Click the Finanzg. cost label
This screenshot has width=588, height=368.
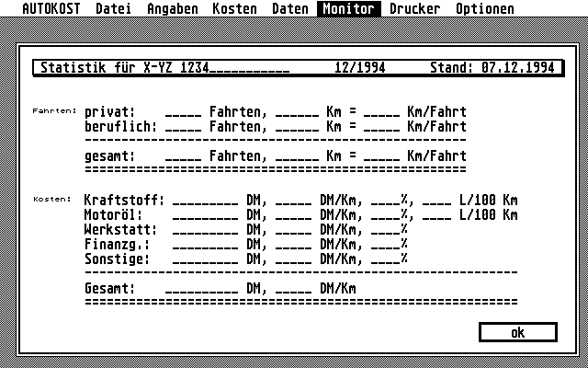[117, 244]
